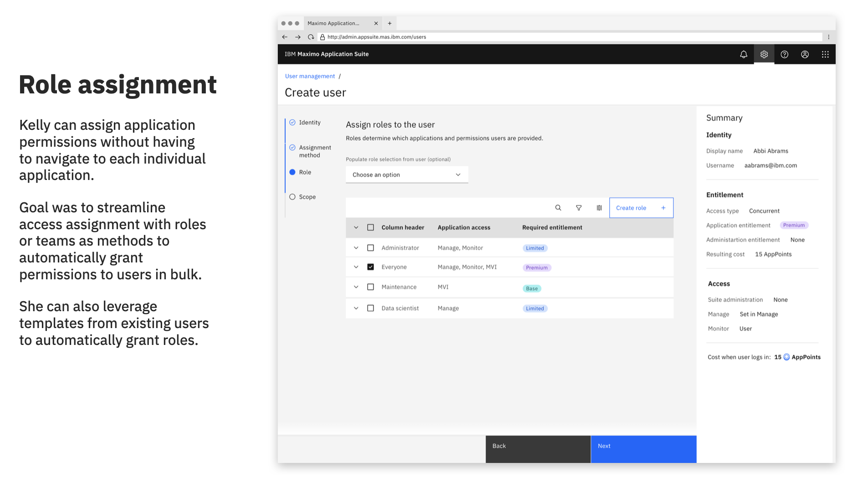Screen dimensions: 868x483
Task: Click the IBM Maximo Application Suite title
Action: [327, 54]
